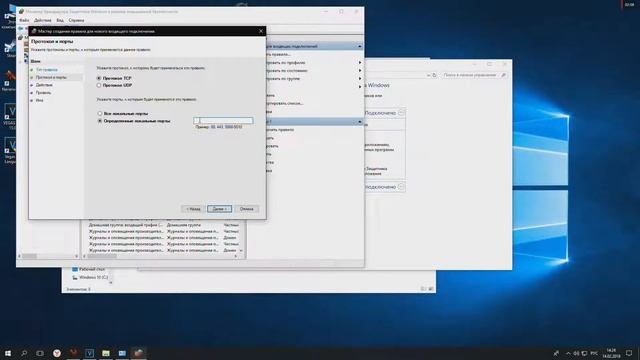Viewport: 640px width, 360px height.
Task: Select the 'Домашняя группа: входящий трафик' rule row
Action: (164, 225)
